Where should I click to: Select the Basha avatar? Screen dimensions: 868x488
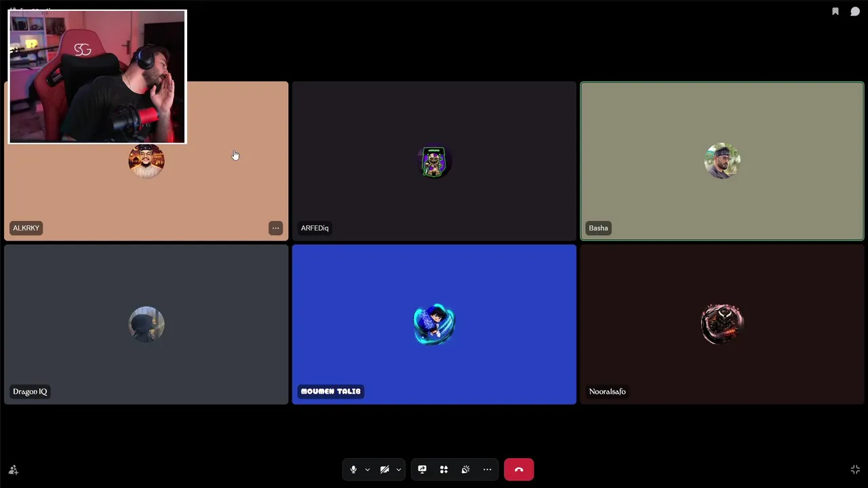722,161
